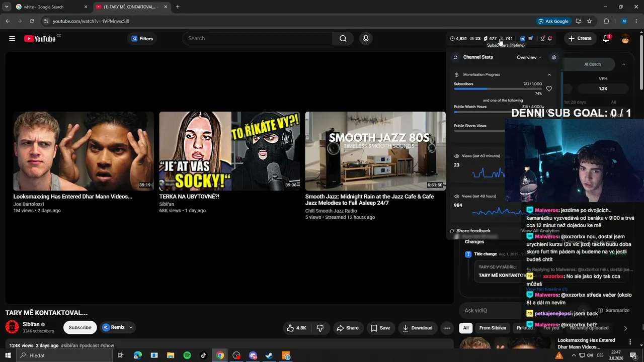Click the Ask Google button
The height and width of the screenshot is (362, 644).
tap(553, 21)
